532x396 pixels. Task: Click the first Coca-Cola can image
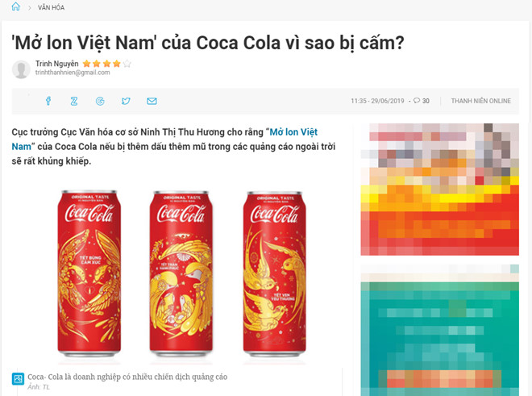pyautogui.click(x=89, y=273)
